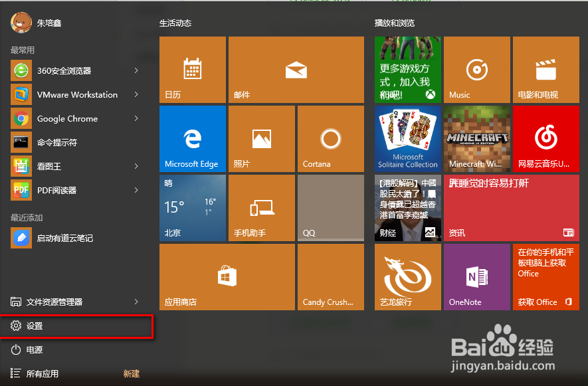
Task: Expand 看图王 jump list arrow
Action: pos(136,166)
